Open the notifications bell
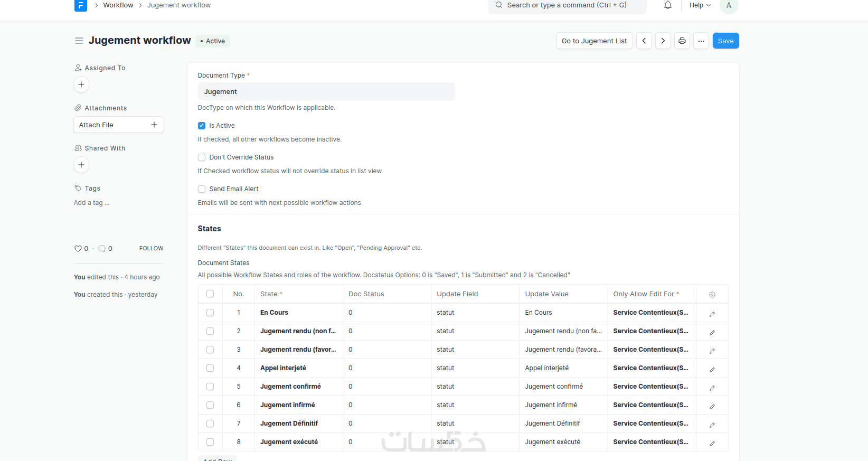The width and height of the screenshot is (868, 461). pyautogui.click(x=668, y=5)
